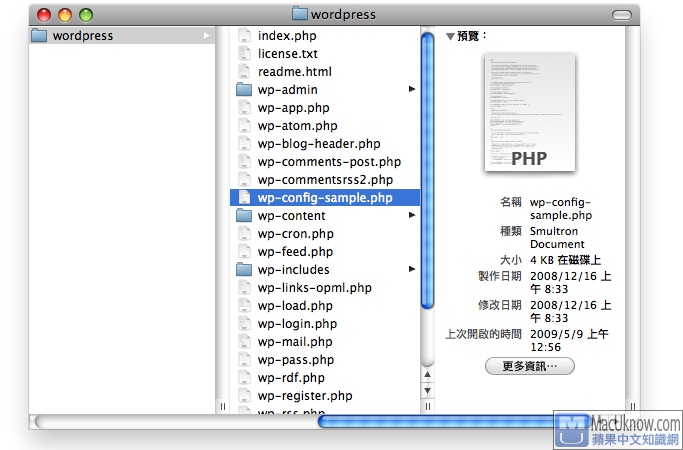The height and width of the screenshot is (450, 683).
Task: Click the 更多資訊 button
Action: click(529, 367)
